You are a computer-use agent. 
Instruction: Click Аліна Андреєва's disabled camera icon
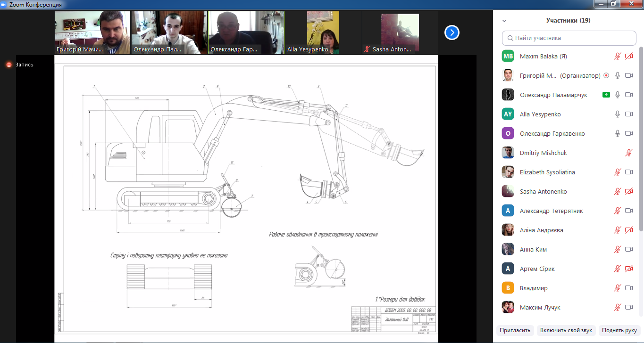629,230
